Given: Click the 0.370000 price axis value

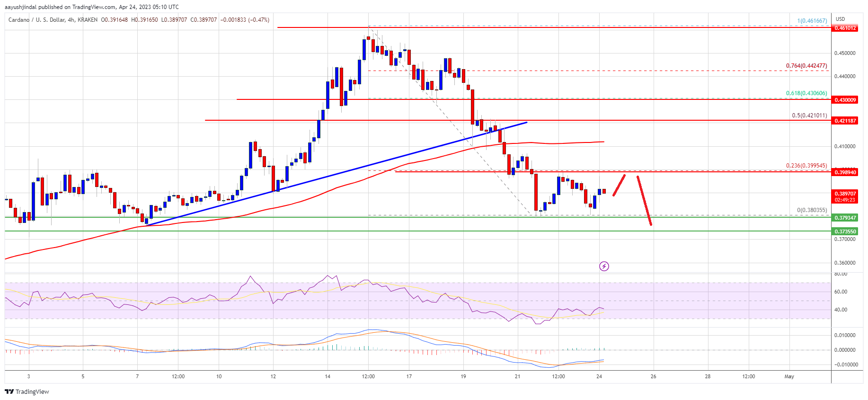Looking at the screenshot, I should coord(845,239).
